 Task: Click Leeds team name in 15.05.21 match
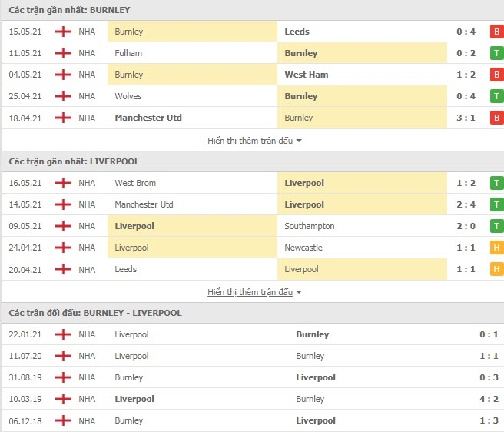pos(297,32)
